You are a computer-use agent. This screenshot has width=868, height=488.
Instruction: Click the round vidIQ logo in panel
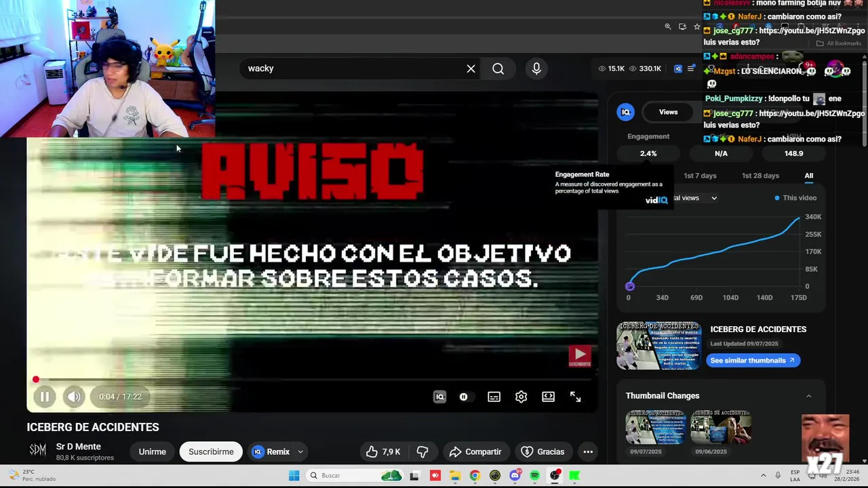[x=626, y=113]
